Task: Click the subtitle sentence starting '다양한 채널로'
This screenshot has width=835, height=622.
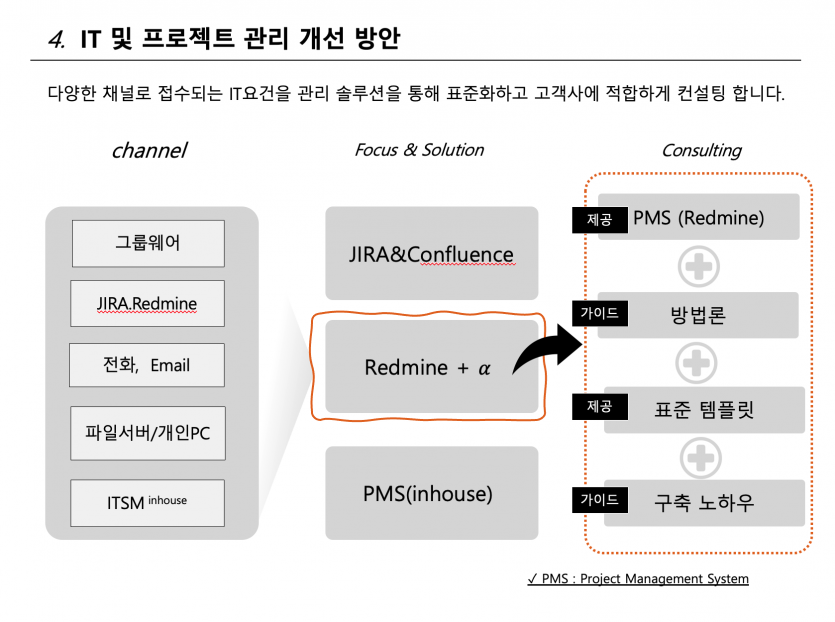Action: [x=416, y=93]
